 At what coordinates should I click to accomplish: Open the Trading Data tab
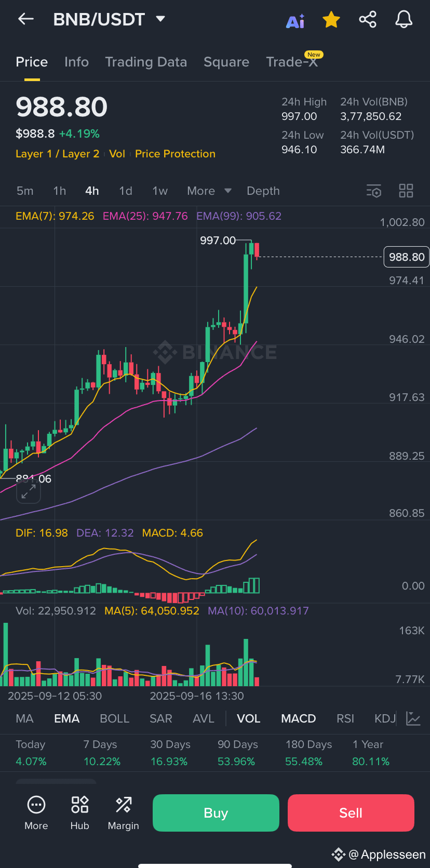(x=146, y=62)
